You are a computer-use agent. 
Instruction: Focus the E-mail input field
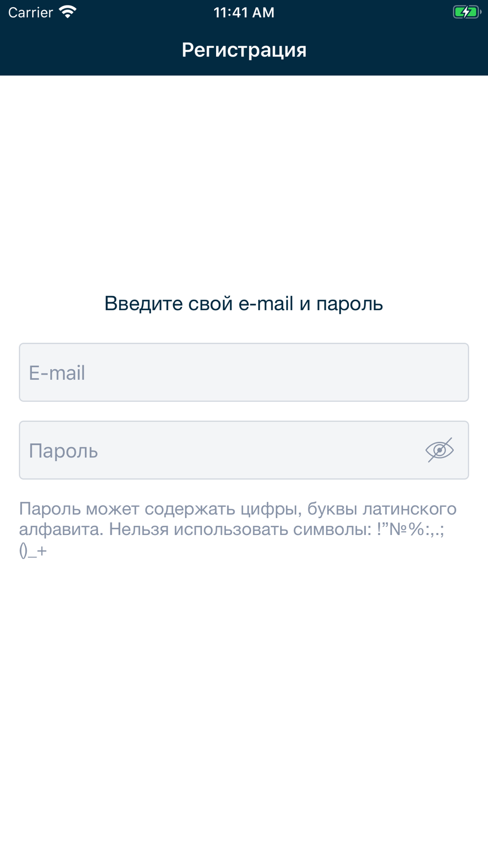244,372
